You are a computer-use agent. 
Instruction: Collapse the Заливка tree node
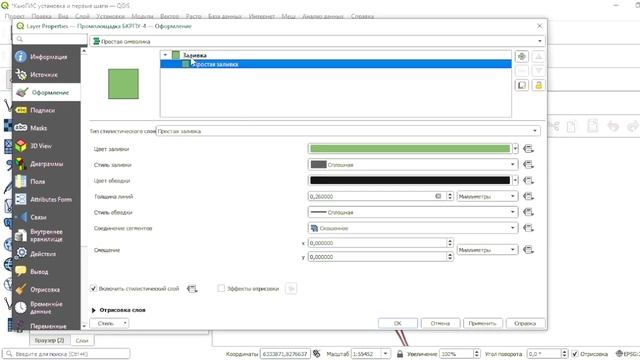coord(165,55)
